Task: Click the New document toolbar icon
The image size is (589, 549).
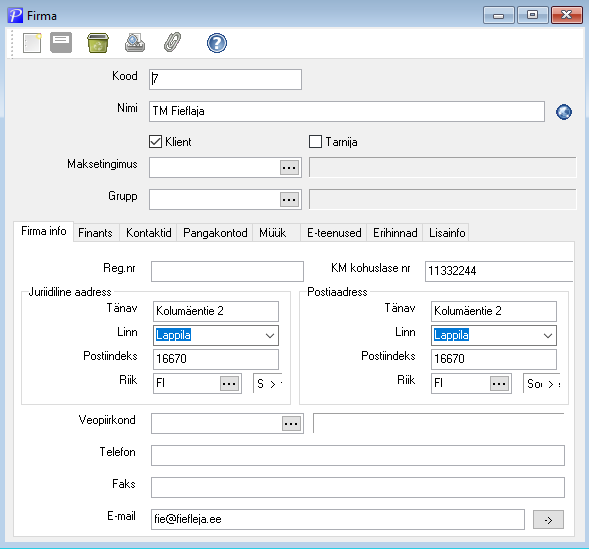Action: (32, 43)
